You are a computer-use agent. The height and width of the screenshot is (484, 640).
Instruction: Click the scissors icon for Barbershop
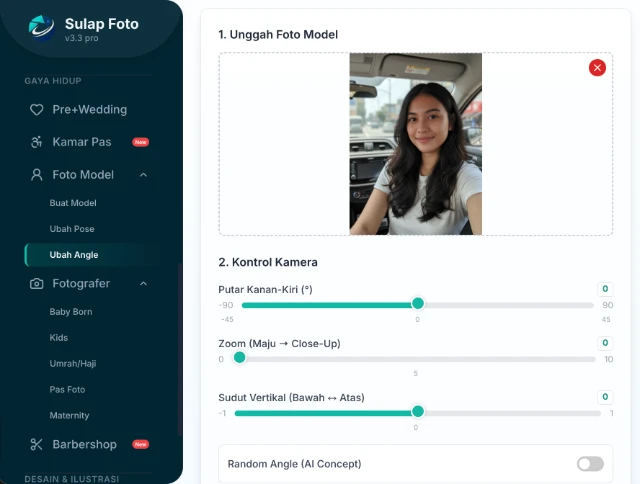(37, 444)
